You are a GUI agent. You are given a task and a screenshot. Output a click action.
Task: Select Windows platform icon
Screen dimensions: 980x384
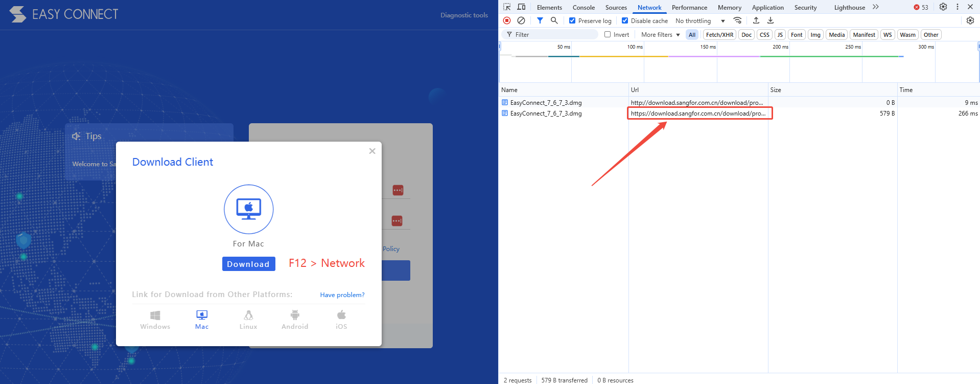click(x=155, y=320)
